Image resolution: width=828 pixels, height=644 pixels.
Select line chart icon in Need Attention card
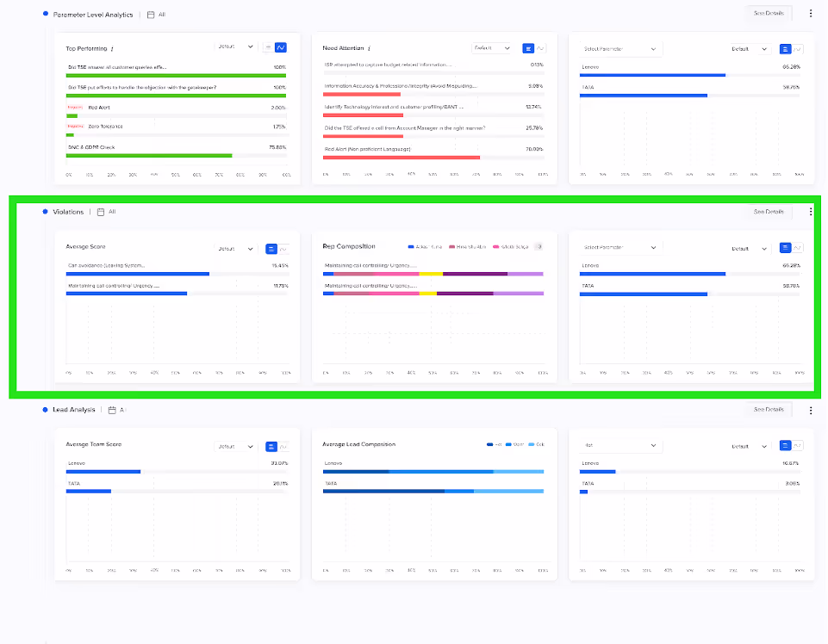point(540,48)
